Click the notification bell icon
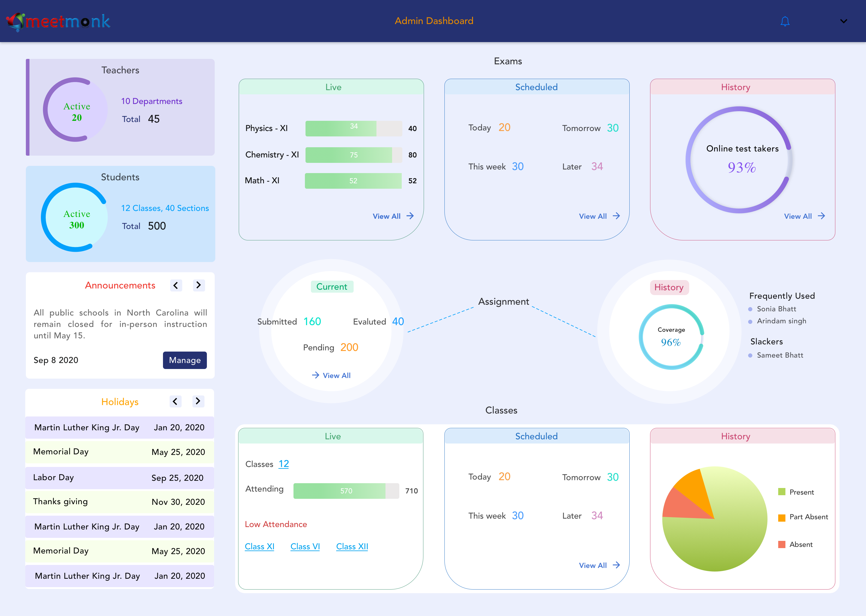866x616 pixels. (x=785, y=21)
